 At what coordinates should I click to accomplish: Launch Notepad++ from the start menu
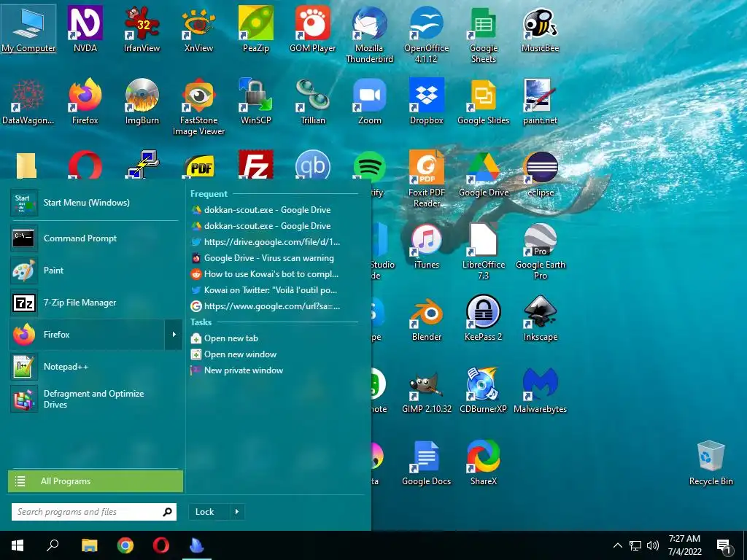click(x=94, y=367)
